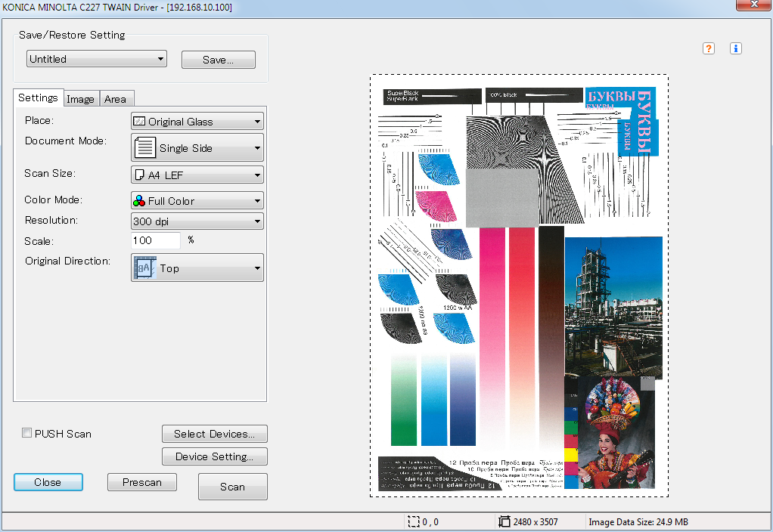The height and width of the screenshot is (532, 773).
Task: Click the Full Color mode icon
Action: pos(139,201)
